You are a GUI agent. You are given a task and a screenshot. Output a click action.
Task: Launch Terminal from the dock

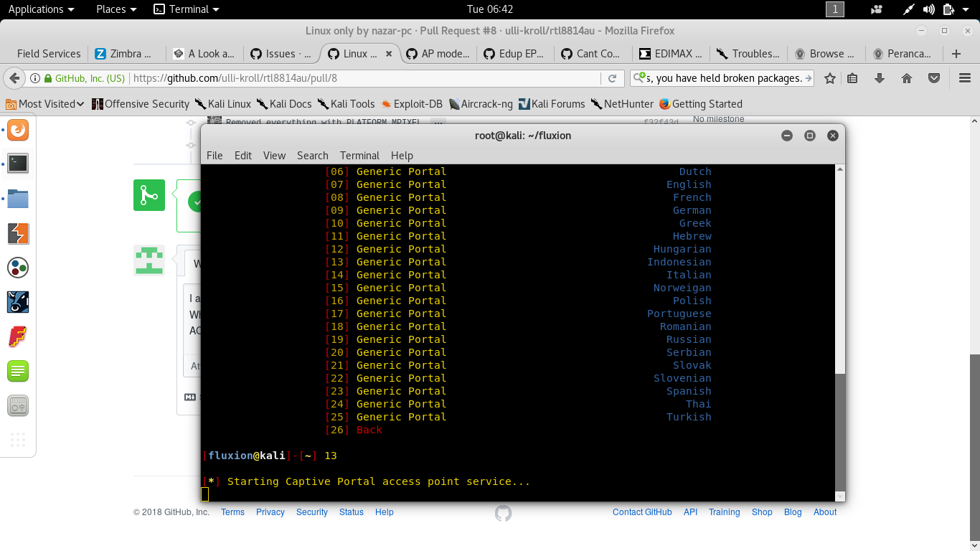click(x=18, y=164)
